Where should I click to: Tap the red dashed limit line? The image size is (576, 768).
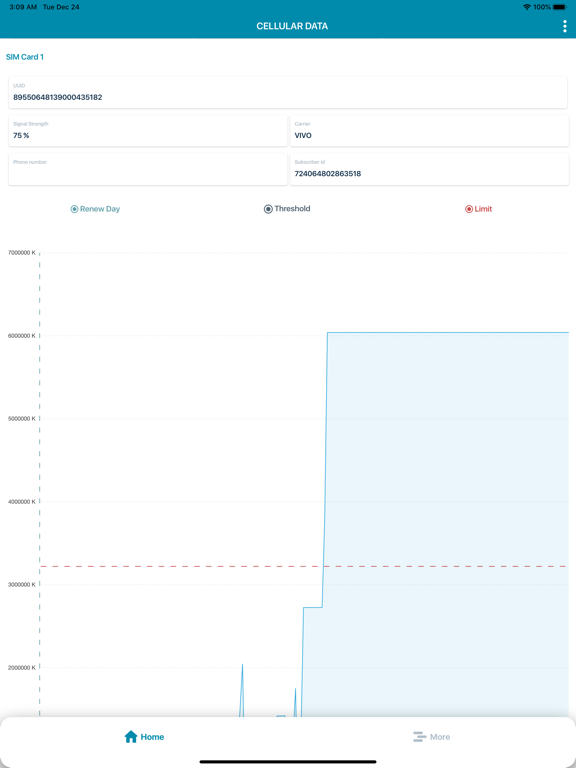304,566
